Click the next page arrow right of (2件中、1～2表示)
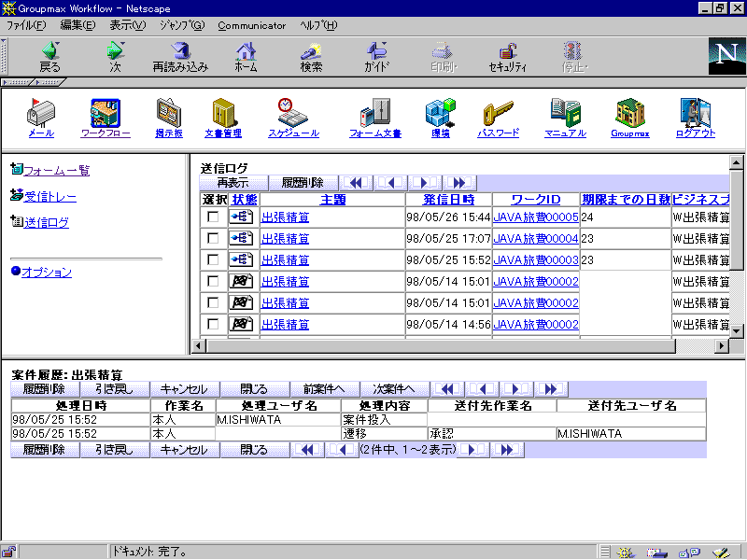The image size is (747, 560). (x=472, y=450)
